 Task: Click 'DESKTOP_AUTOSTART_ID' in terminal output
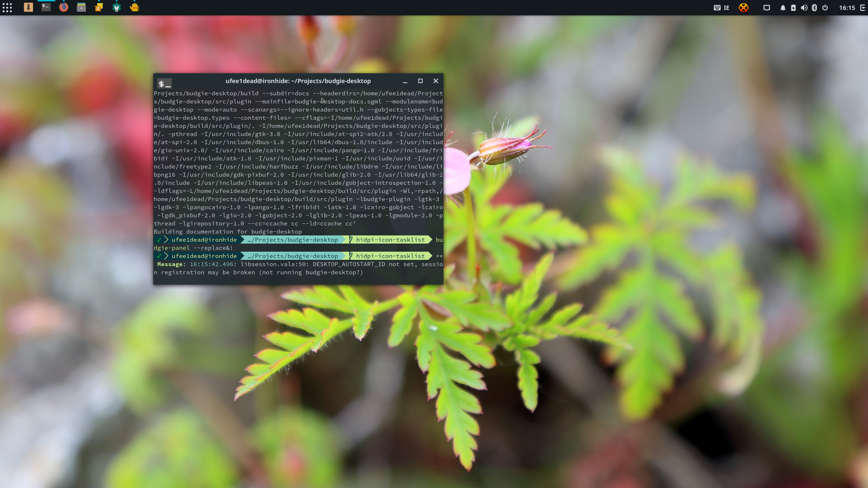pos(349,264)
